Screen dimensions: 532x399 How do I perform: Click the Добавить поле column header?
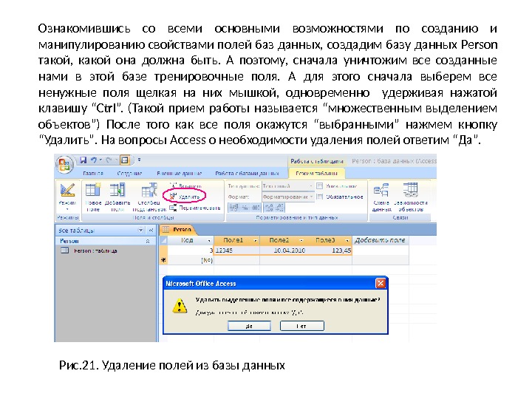[381, 240]
